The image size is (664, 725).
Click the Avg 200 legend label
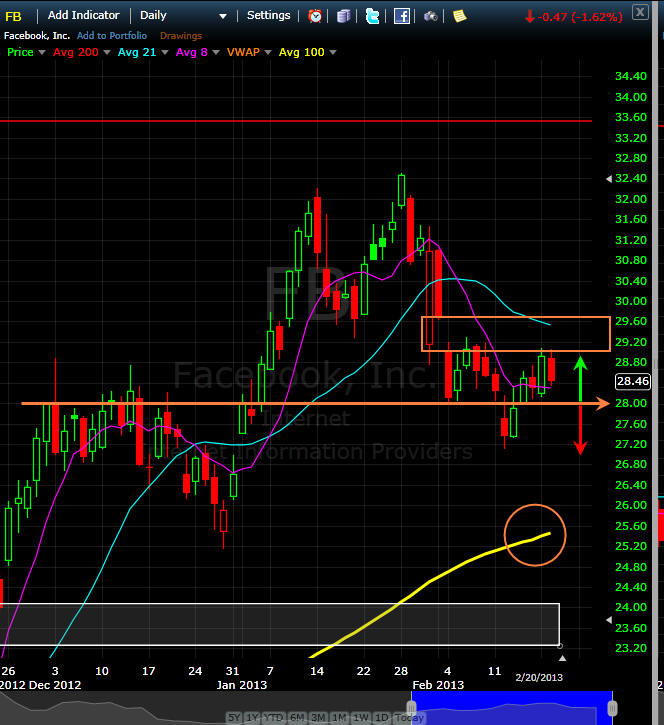pos(76,52)
